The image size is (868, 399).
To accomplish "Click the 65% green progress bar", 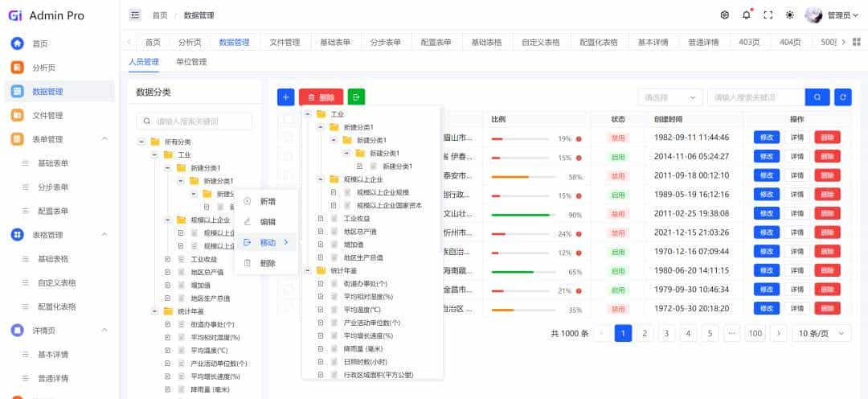I will pyautogui.click(x=523, y=272).
